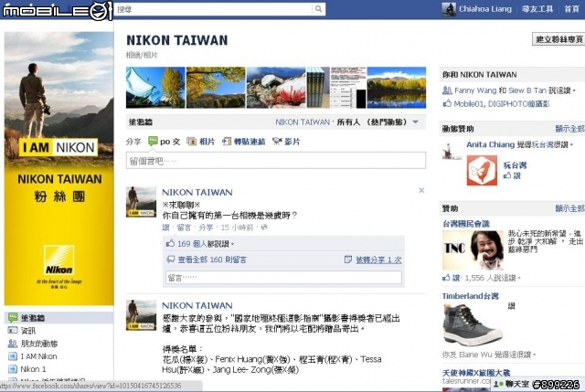The image size is (585, 392).
Task: Open 台灣國民會議 ad title
Action: pos(465,224)
